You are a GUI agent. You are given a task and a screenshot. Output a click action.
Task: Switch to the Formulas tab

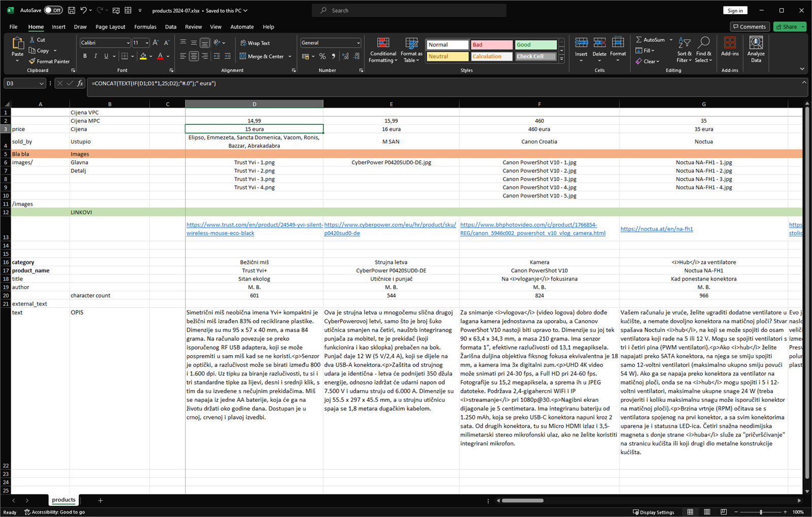click(x=145, y=27)
